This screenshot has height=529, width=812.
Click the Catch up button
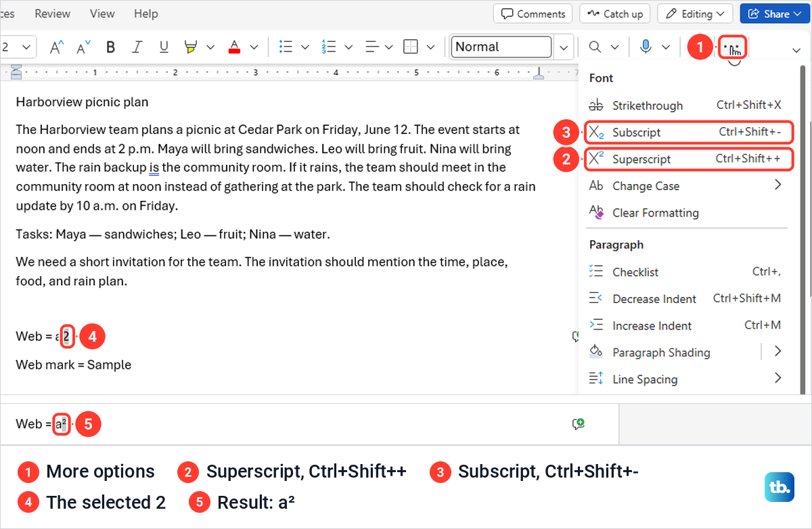[x=615, y=14]
